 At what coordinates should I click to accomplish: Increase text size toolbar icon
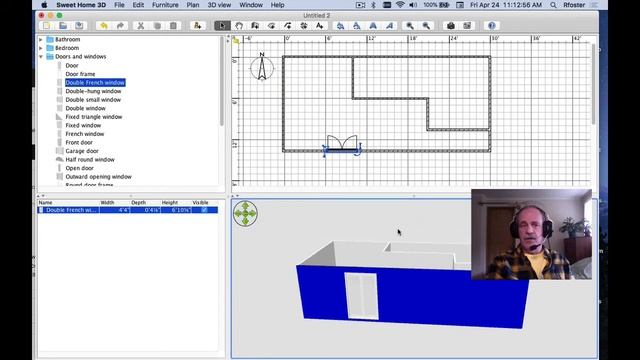point(340,26)
